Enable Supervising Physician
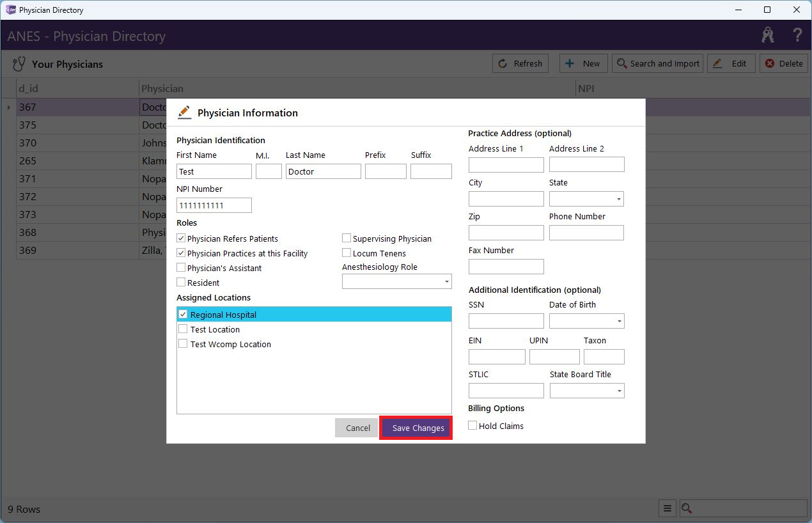The width and height of the screenshot is (812, 523). [347, 238]
